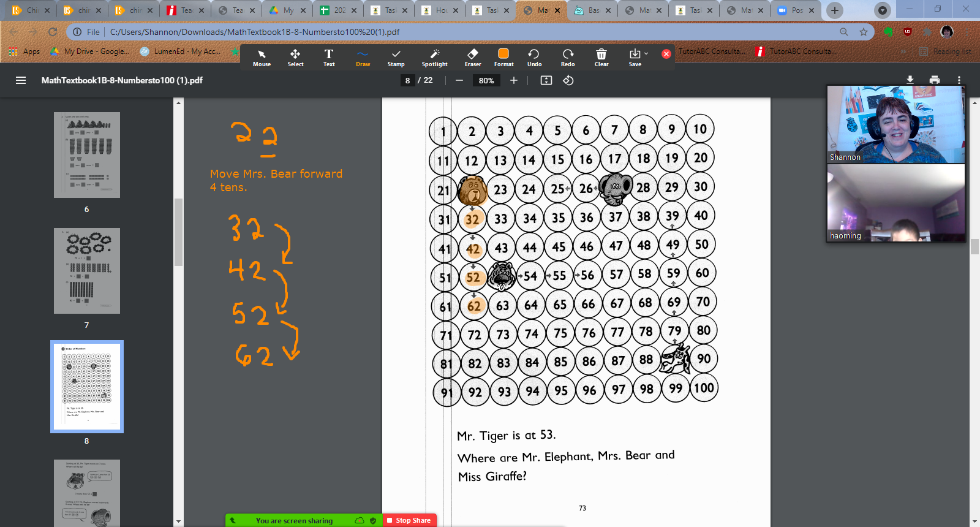The image size is (980, 527).
Task: Enable the Spotlight tool
Action: [x=435, y=58]
